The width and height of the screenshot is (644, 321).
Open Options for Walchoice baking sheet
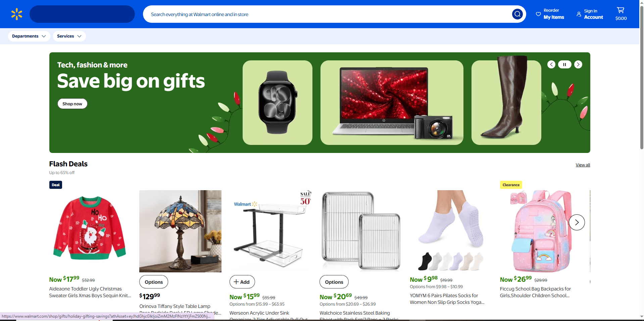click(x=334, y=282)
